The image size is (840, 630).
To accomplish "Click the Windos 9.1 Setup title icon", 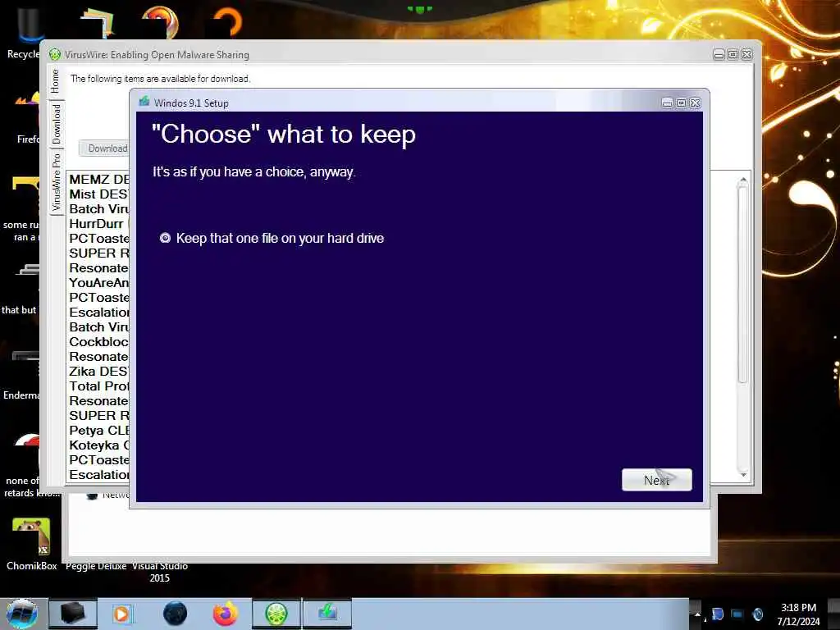I will [144, 102].
